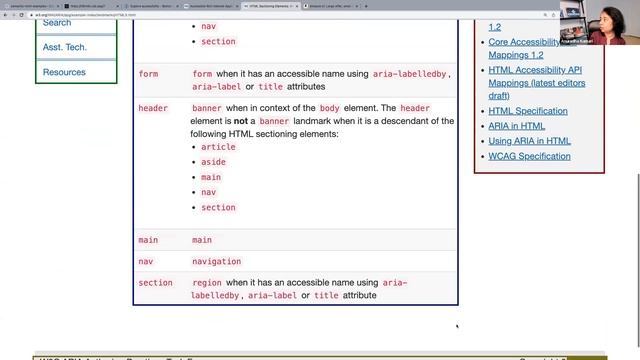The image size is (640, 360).
Task: Open the Using ARIA in HTML link
Action: 529,141
